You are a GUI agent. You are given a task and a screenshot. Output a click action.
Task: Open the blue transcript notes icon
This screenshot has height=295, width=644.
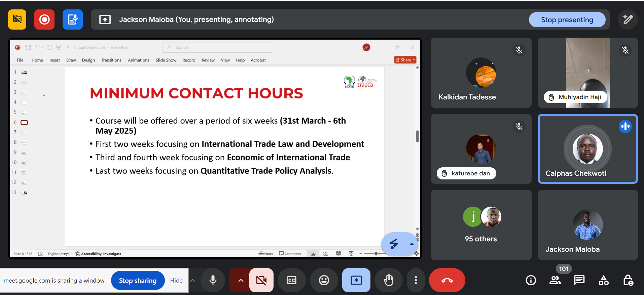click(73, 20)
